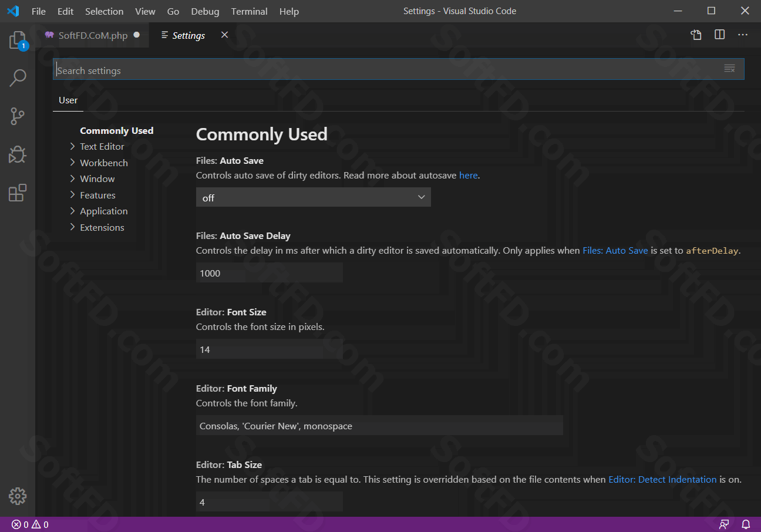761x532 pixels.
Task: Click the Tab Size input field
Action: click(x=270, y=502)
